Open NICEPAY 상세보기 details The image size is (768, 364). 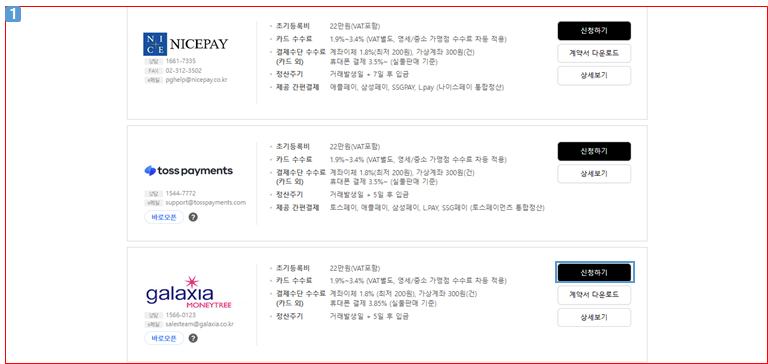coord(594,76)
